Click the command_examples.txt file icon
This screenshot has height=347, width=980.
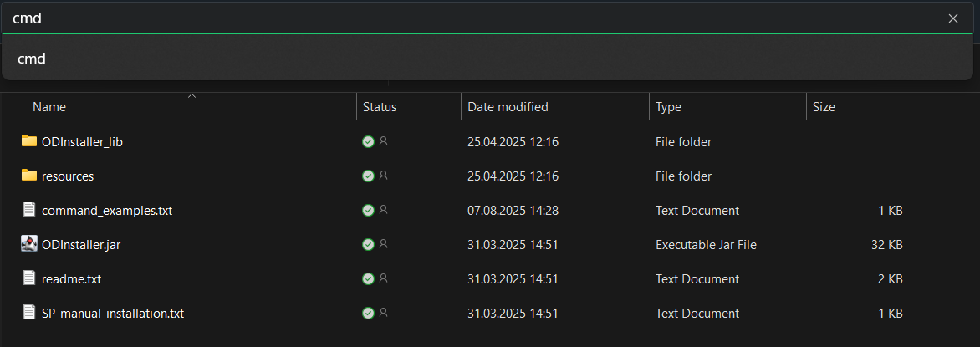(x=29, y=210)
